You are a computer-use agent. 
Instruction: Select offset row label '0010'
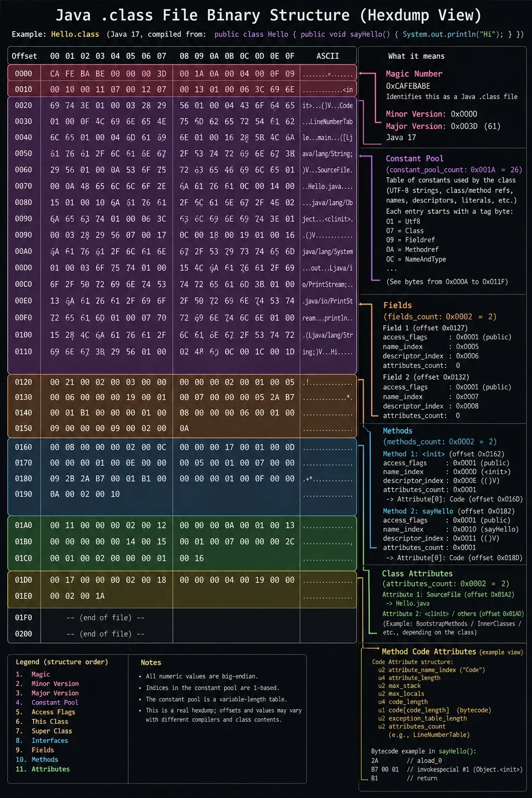(23, 89)
